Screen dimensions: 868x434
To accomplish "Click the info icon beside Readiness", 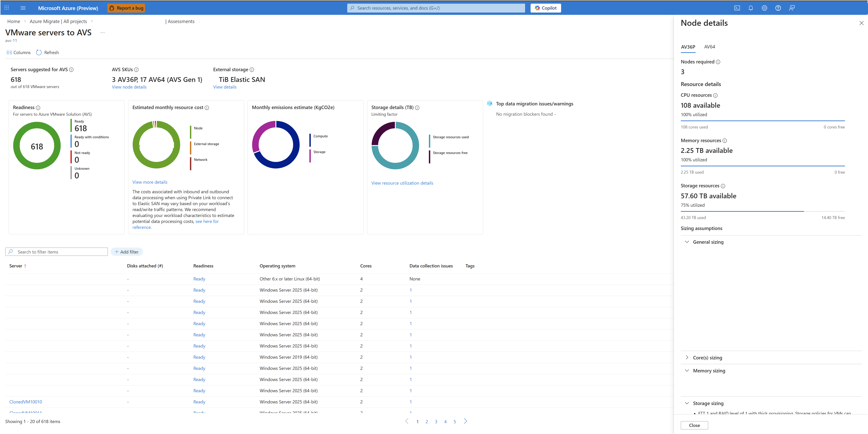I will [x=38, y=107].
